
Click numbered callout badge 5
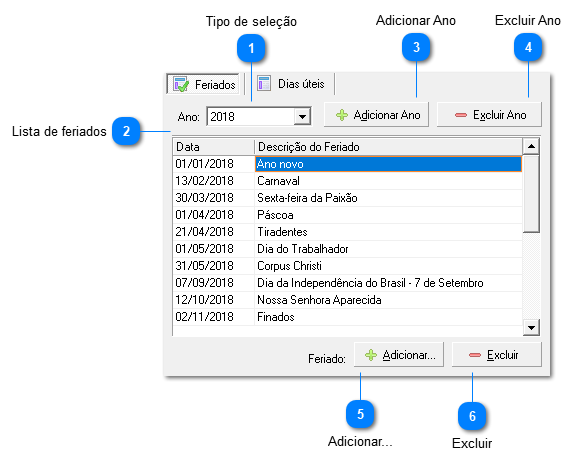click(360, 414)
